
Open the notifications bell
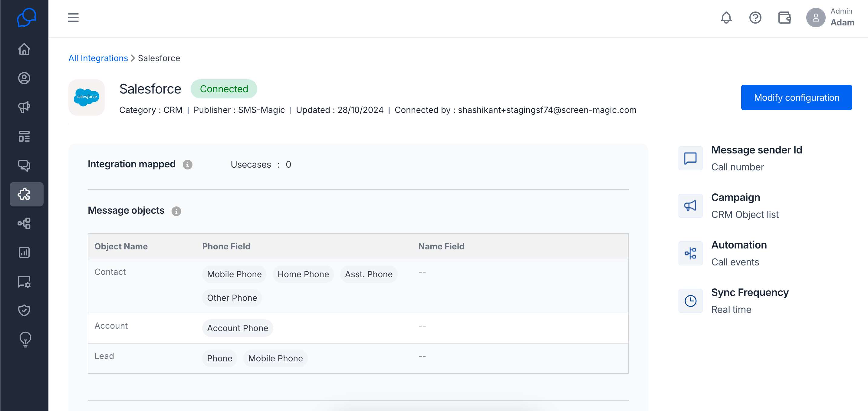726,18
